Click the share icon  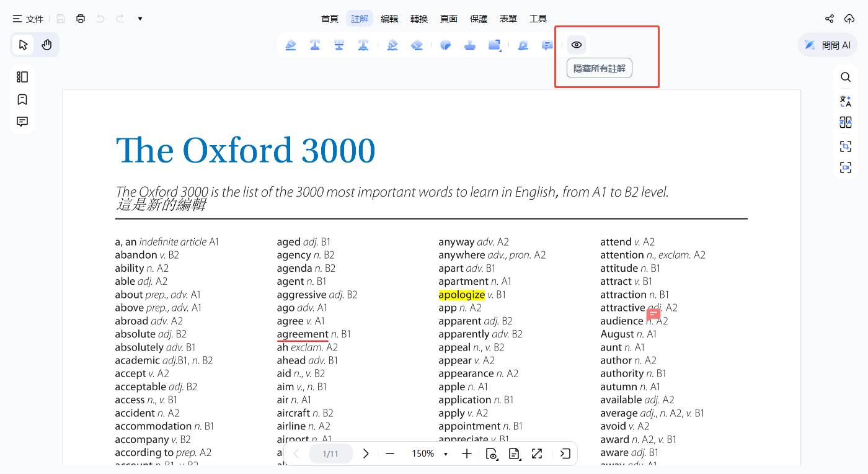pyautogui.click(x=830, y=19)
